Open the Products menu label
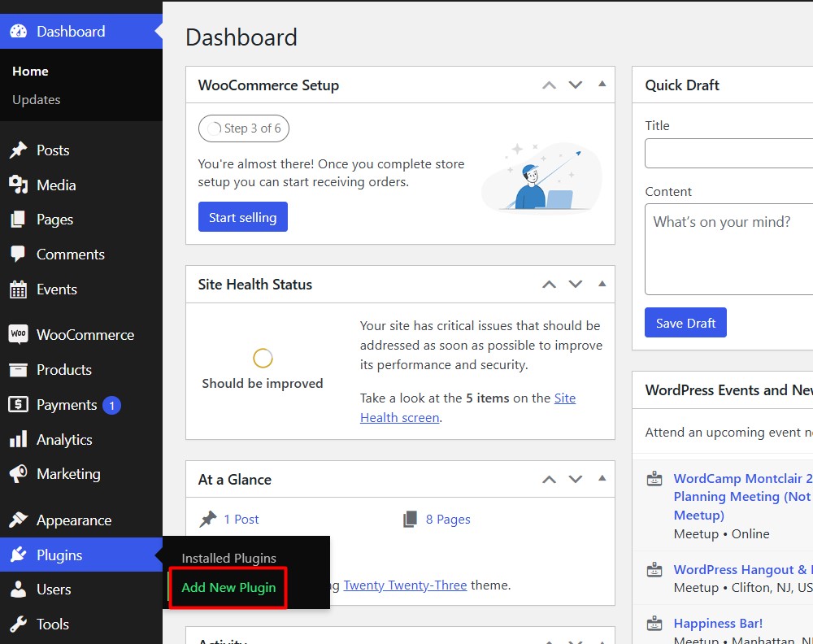 [63, 370]
